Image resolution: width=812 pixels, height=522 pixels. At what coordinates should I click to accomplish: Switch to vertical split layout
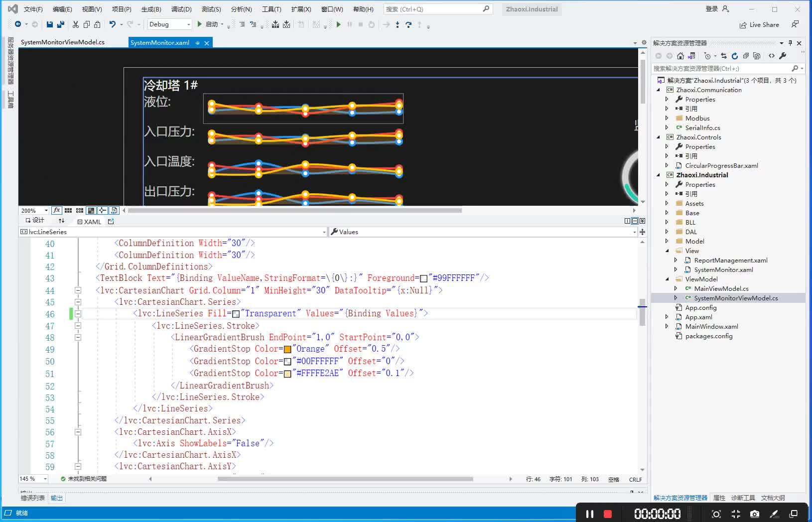coord(628,221)
